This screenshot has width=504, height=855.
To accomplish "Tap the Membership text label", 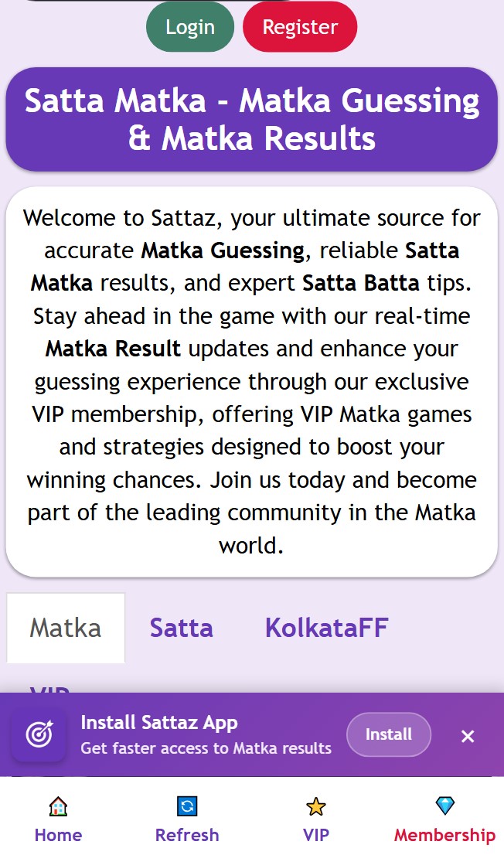I will [x=444, y=835].
